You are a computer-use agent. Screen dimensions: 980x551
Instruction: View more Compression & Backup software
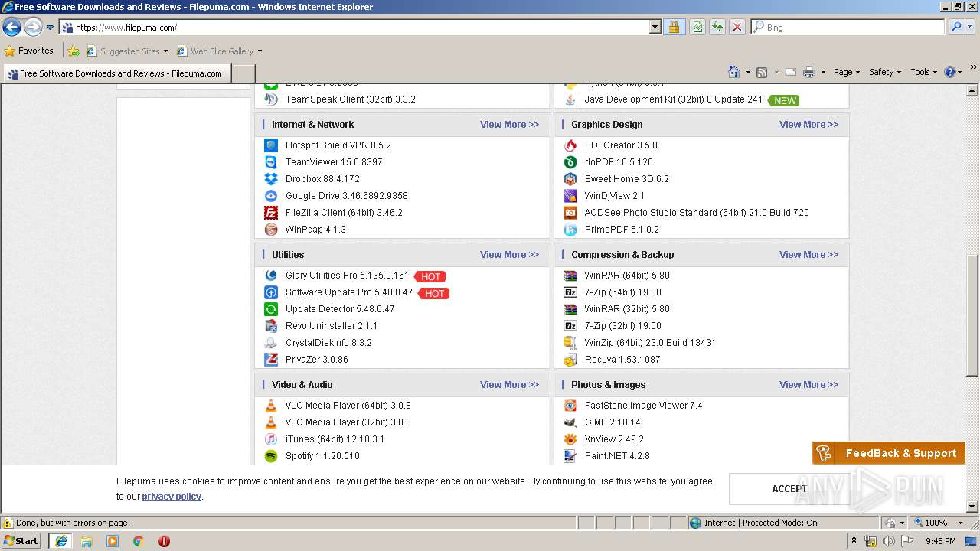808,255
